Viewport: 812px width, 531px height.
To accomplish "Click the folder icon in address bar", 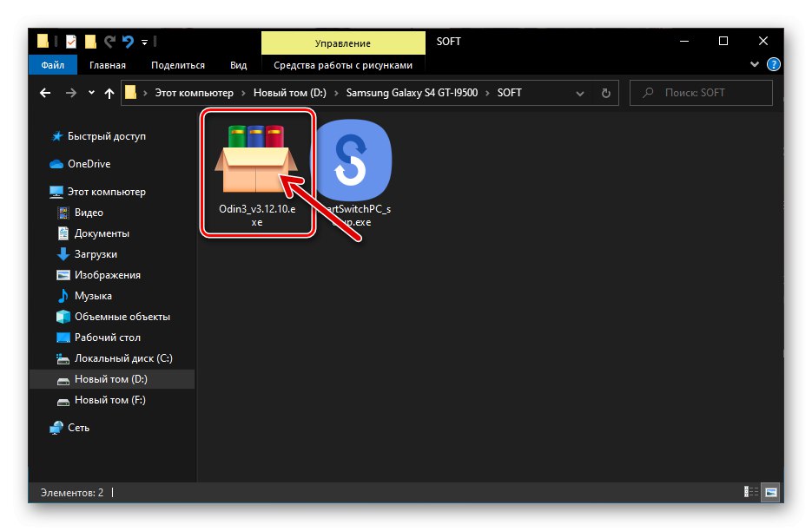I will pos(130,93).
